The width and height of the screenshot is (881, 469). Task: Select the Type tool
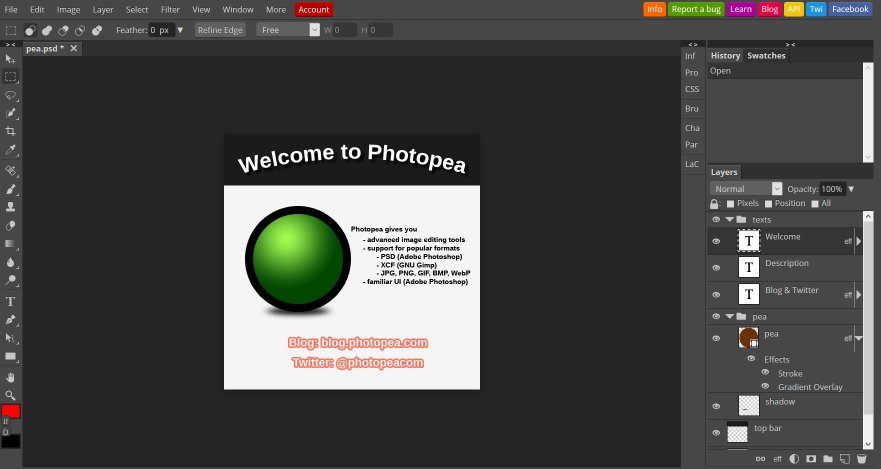point(10,302)
